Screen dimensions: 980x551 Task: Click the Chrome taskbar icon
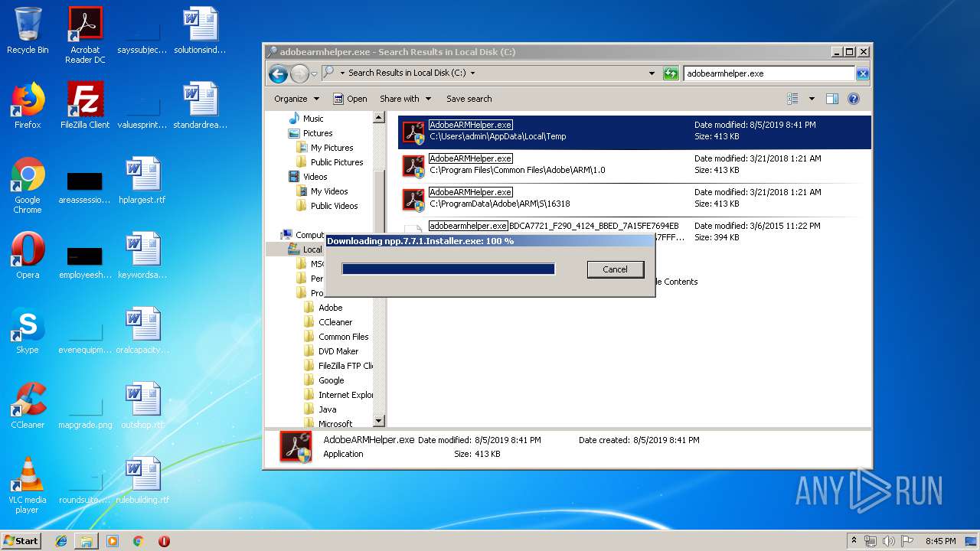(x=138, y=541)
